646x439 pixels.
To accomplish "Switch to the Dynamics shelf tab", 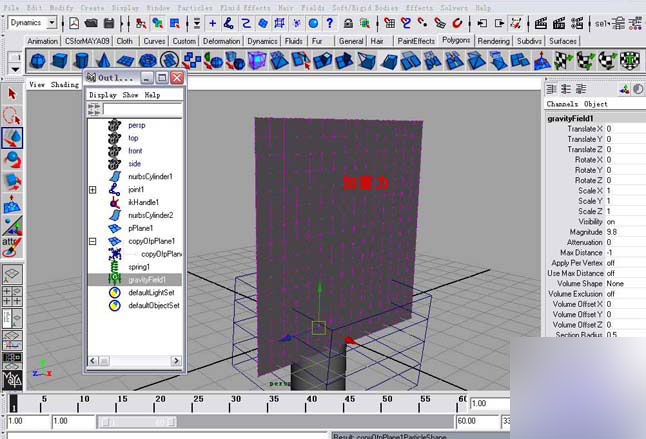I will point(262,41).
